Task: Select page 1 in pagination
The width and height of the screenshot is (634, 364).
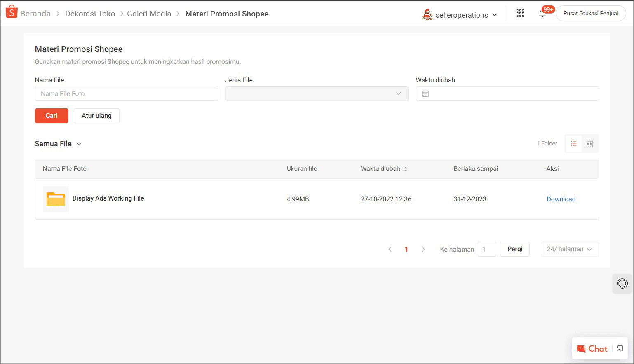Action: click(406, 249)
